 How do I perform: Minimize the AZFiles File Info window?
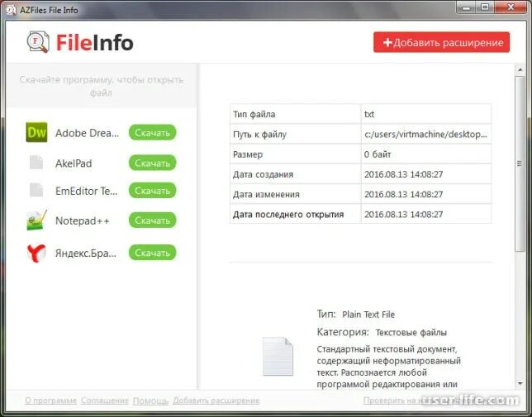[x=466, y=7]
